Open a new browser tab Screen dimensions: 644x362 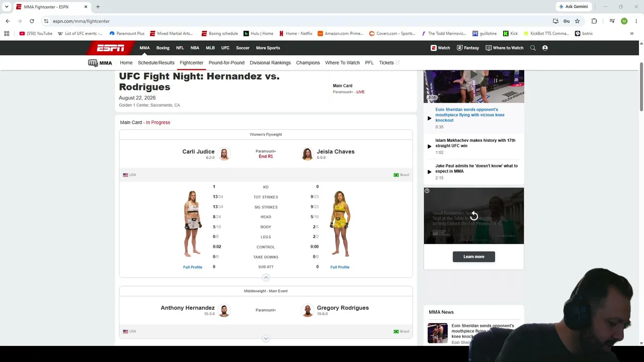point(98,7)
